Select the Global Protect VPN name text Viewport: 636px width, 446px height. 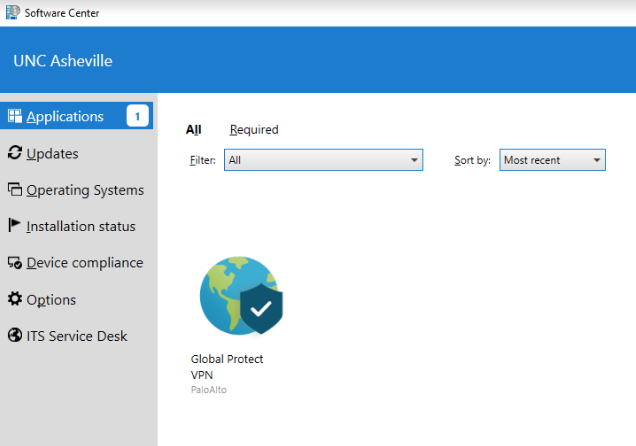[227, 366]
